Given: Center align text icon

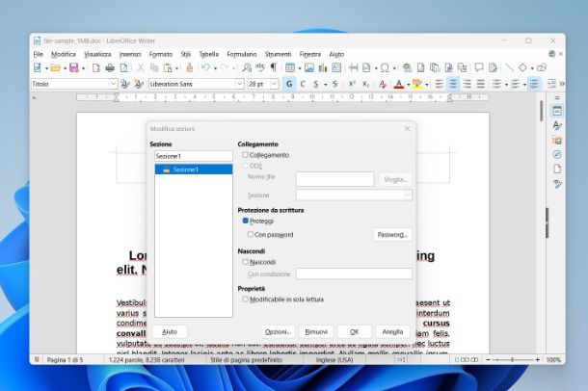Looking at the screenshot, I should click(x=453, y=84).
